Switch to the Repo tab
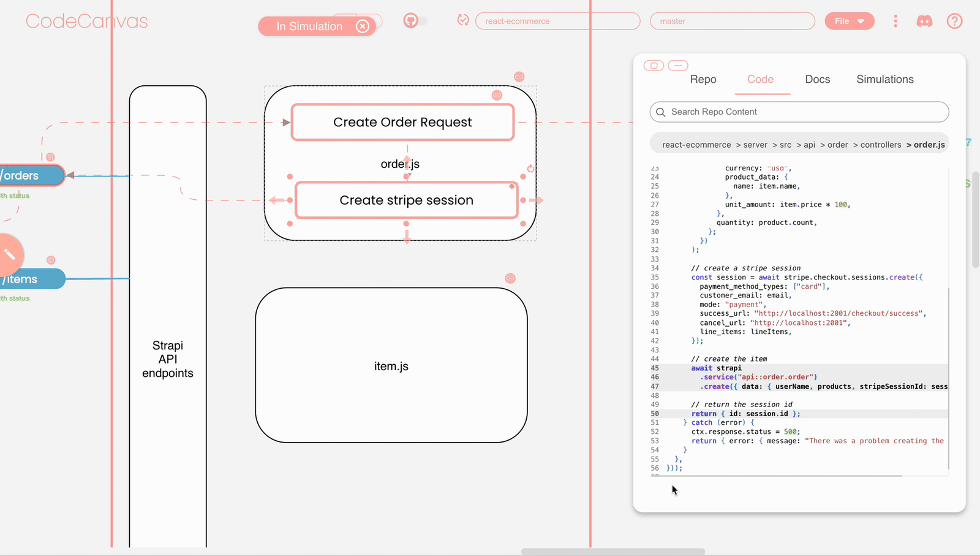 pos(703,79)
